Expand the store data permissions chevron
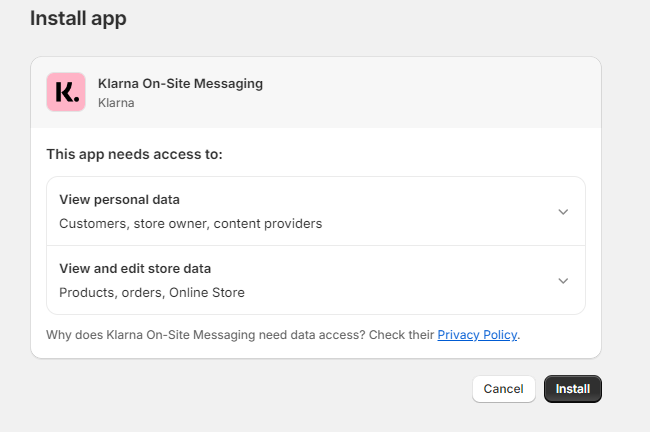 point(563,281)
